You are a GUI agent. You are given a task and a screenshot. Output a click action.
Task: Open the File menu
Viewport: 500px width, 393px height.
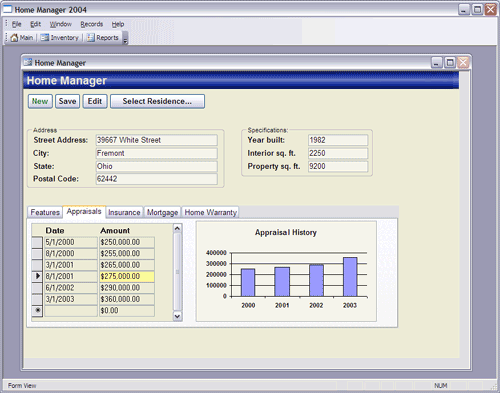coord(16,24)
